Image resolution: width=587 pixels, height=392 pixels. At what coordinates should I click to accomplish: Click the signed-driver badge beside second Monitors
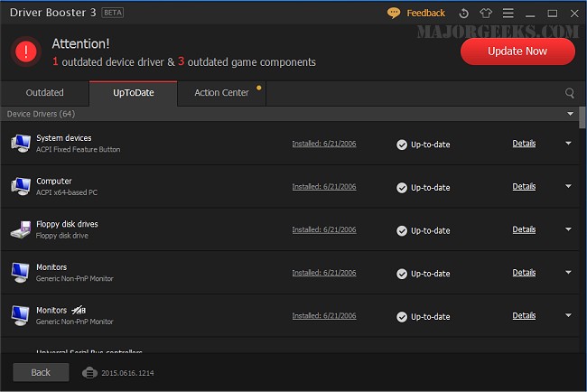click(79, 311)
